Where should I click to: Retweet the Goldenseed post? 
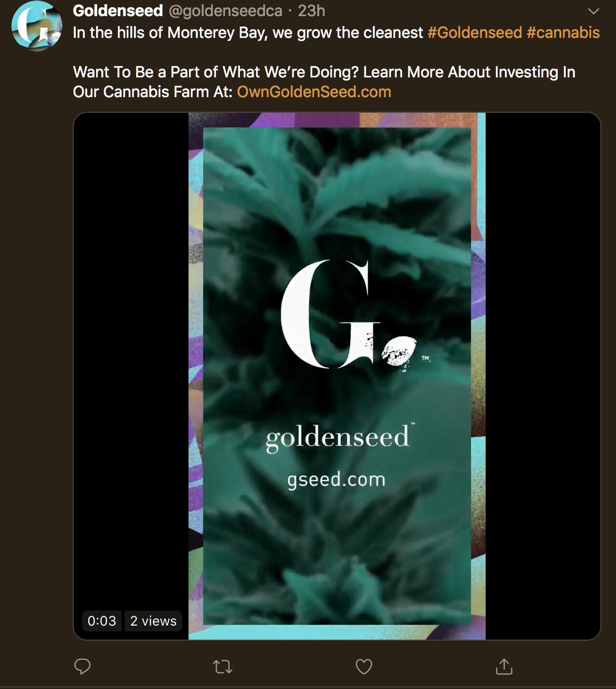(223, 667)
